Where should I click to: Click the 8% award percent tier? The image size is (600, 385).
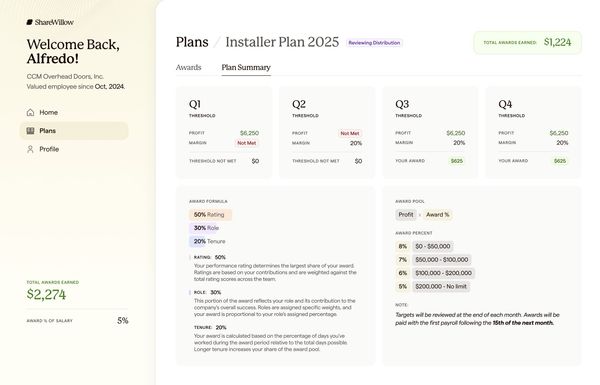tap(403, 246)
